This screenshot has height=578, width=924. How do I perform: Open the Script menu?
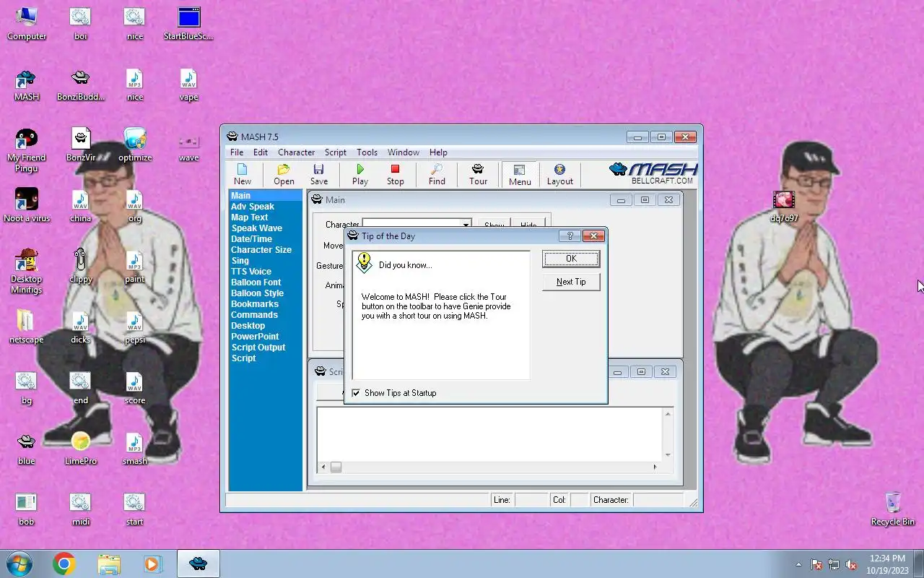point(336,152)
